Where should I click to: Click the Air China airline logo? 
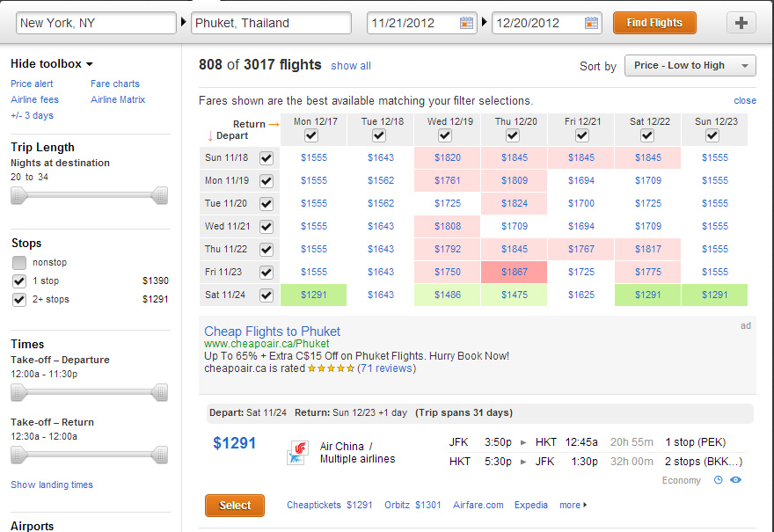[x=297, y=453]
